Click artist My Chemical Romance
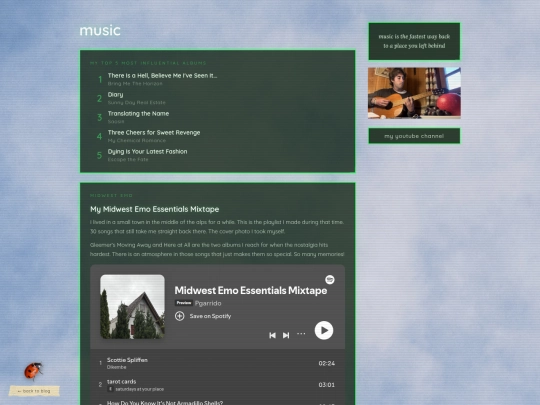540x405 pixels. pyautogui.click(x=136, y=141)
